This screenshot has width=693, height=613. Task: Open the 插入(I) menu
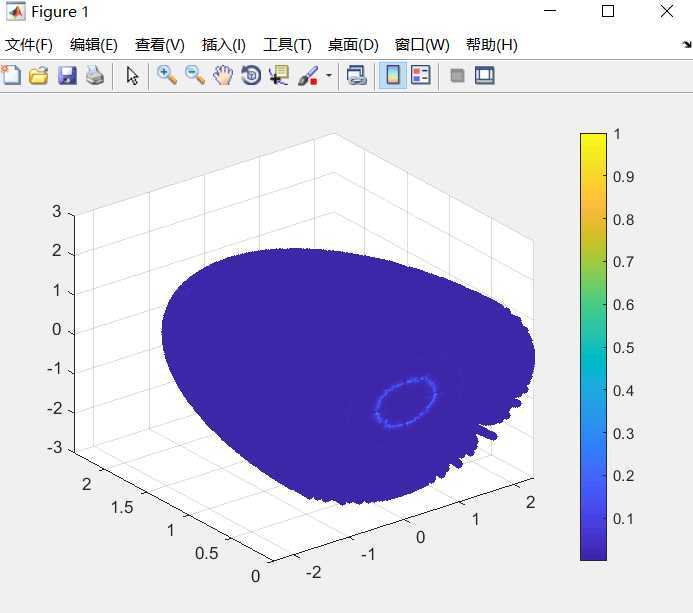[224, 45]
